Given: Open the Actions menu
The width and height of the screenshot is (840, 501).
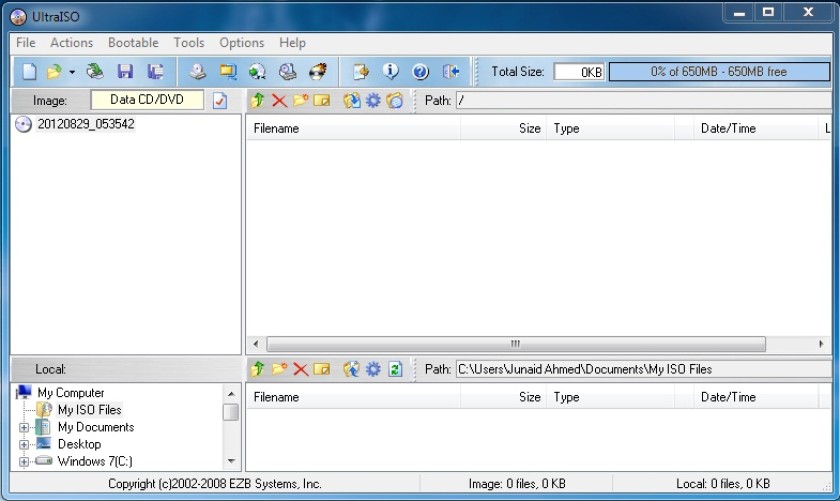Looking at the screenshot, I should (x=71, y=43).
